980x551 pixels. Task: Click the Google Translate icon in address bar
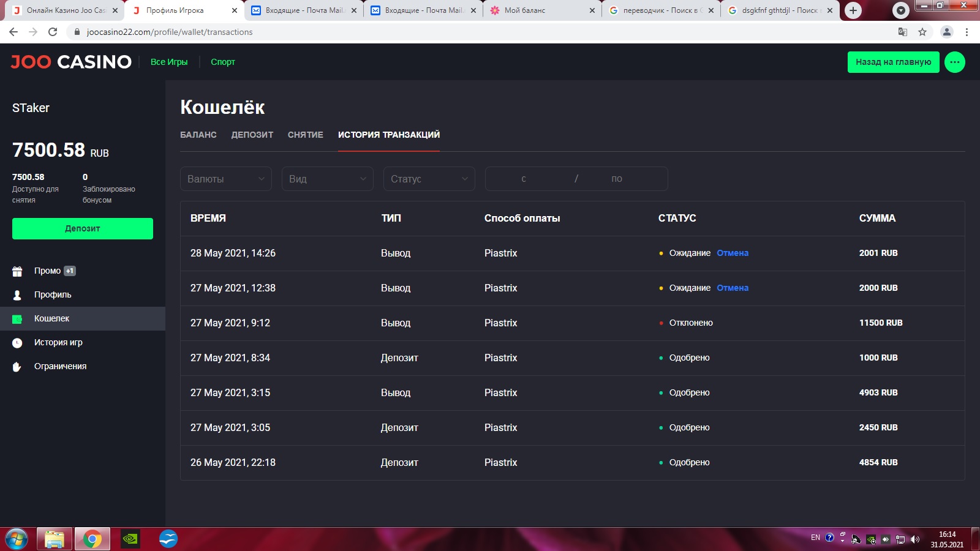902,32
